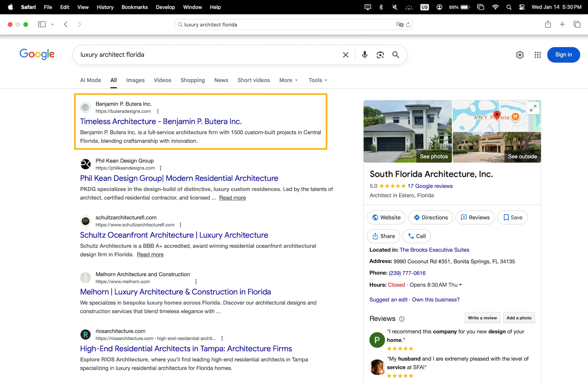Open the More search categories dropdown
The height and width of the screenshot is (382, 588).
click(x=288, y=80)
